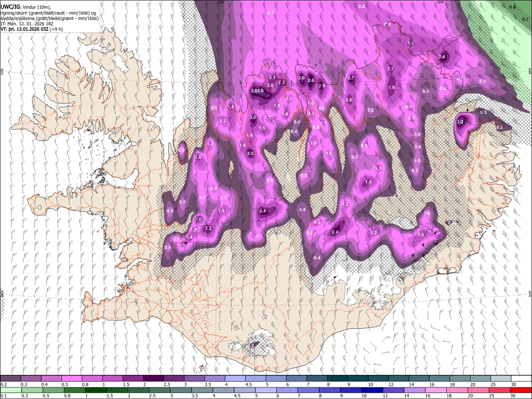This screenshot has height=399, width=532.
Task: Select the snow scale swatch between 0.2 and 0.3
Action: (x=10, y=379)
